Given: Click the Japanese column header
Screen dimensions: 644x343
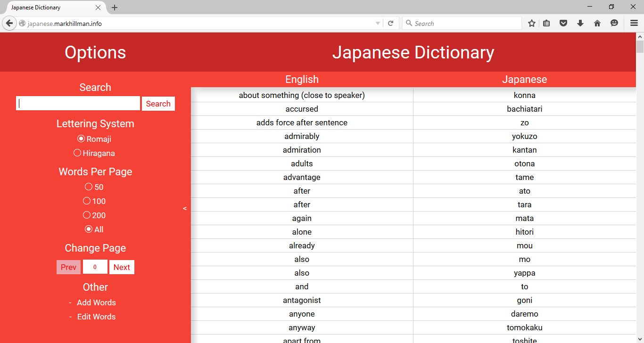Looking at the screenshot, I should point(525,80).
